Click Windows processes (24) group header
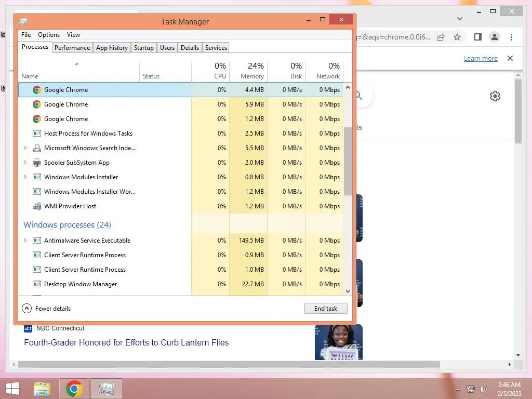The image size is (532, 399). click(x=67, y=225)
